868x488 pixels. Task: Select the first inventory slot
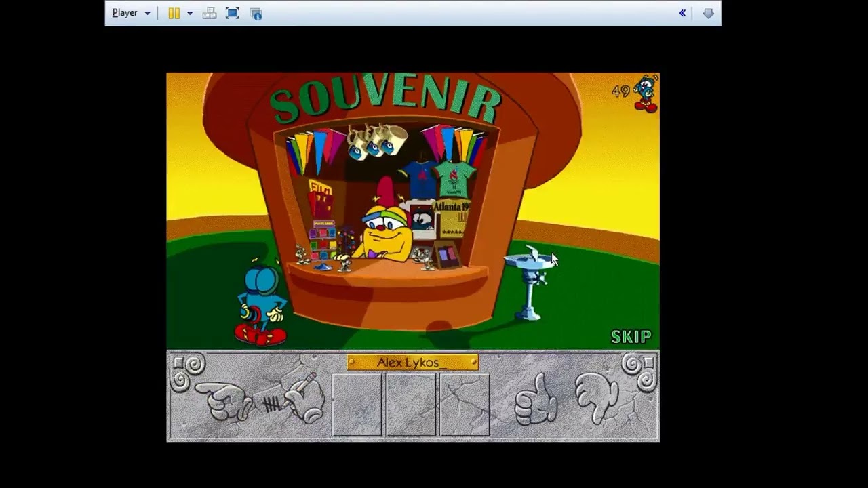pos(357,404)
